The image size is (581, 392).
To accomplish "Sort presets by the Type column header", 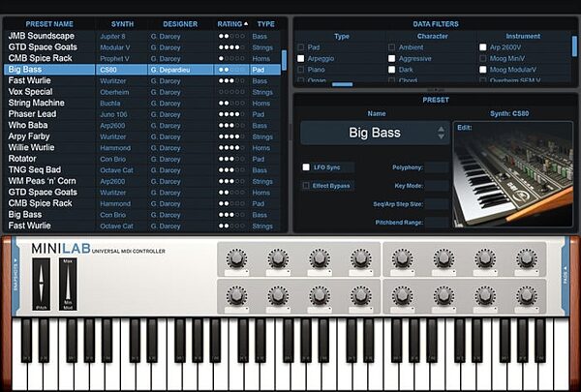I will point(265,24).
